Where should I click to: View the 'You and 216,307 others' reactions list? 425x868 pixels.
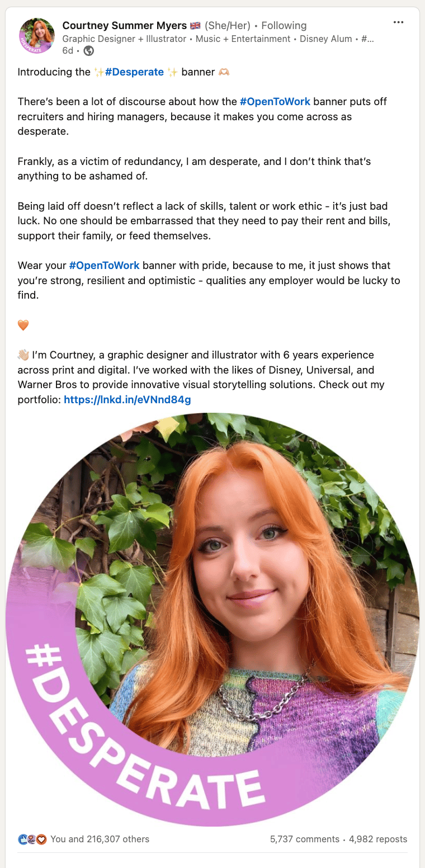click(100, 839)
